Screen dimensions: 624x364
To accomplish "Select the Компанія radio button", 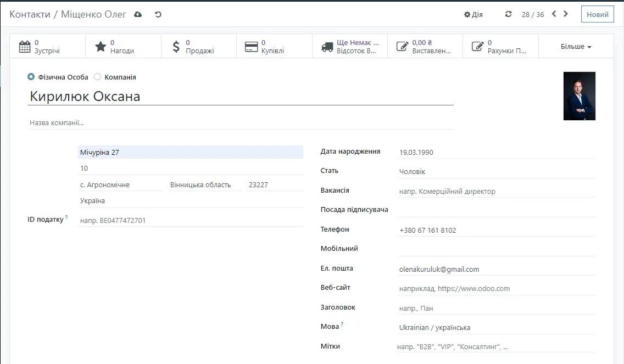I will (96, 77).
